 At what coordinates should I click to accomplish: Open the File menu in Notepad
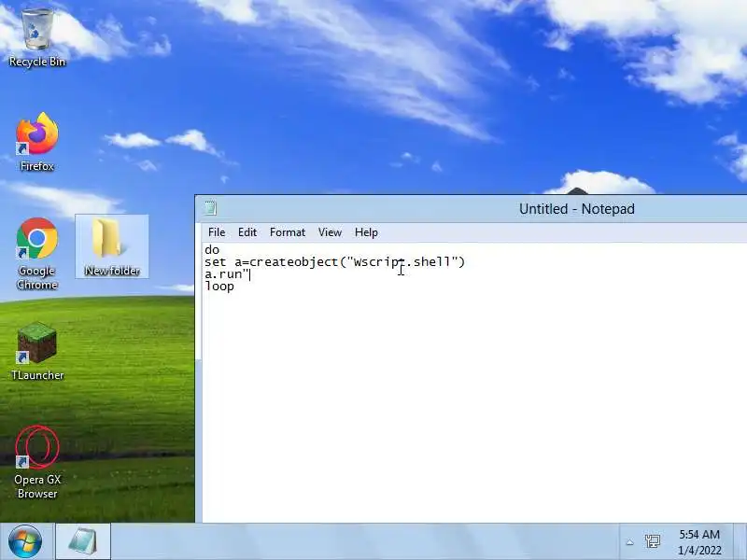[217, 232]
